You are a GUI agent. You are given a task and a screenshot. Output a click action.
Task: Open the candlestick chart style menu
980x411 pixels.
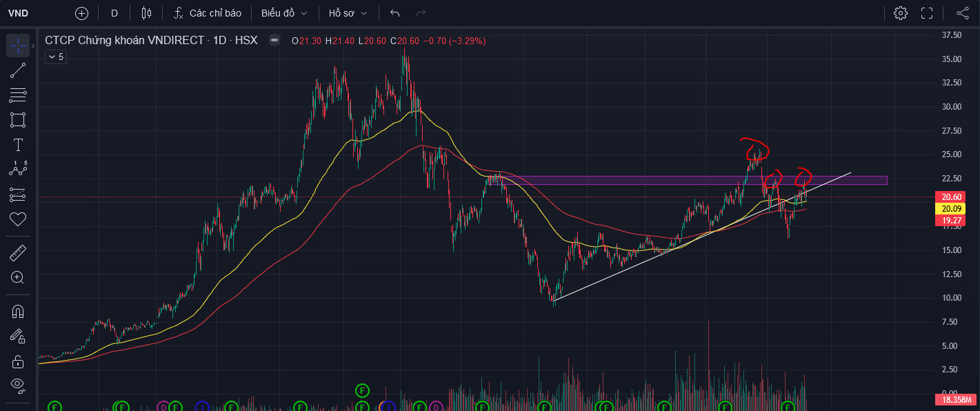point(146,13)
